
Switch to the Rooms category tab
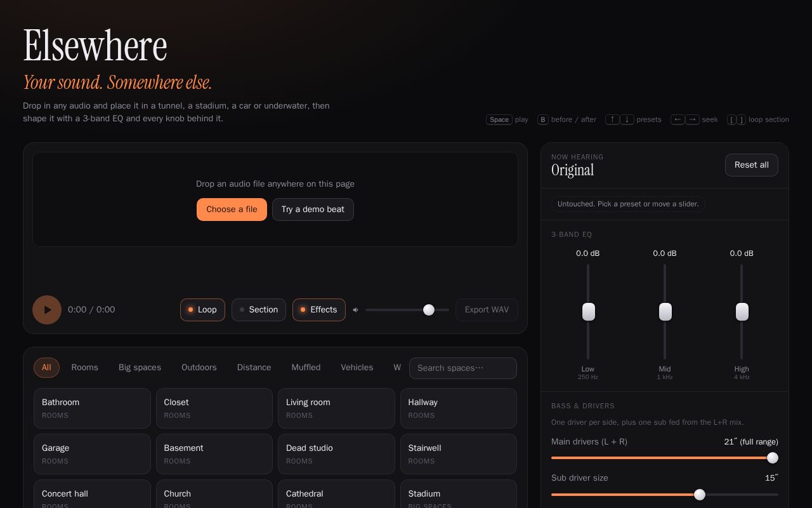point(85,368)
